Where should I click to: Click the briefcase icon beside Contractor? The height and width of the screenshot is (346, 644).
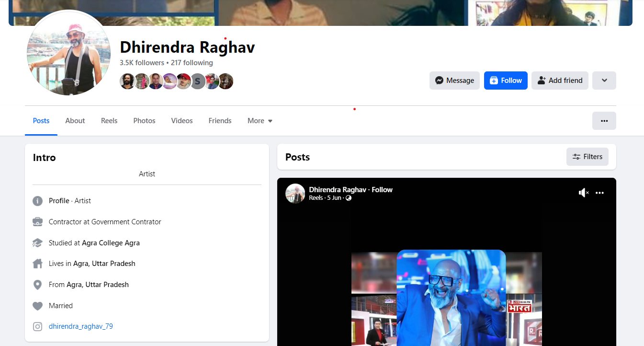click(x=37, y=222)
